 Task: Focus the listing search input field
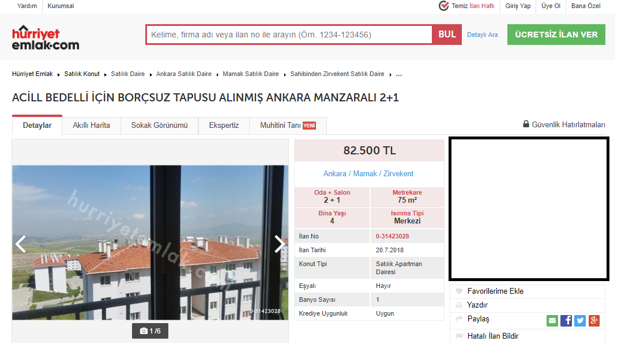pos(289,35)
